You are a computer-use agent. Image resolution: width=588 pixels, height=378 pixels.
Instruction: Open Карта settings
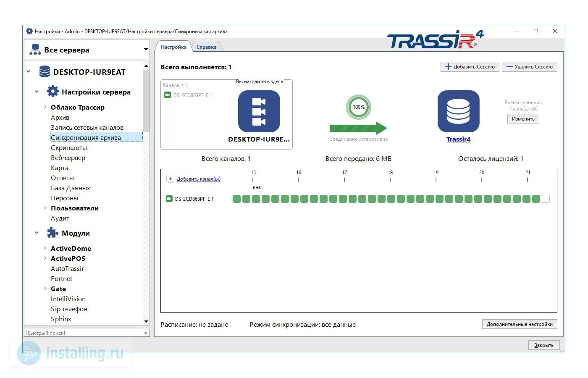tap(60, 168)
